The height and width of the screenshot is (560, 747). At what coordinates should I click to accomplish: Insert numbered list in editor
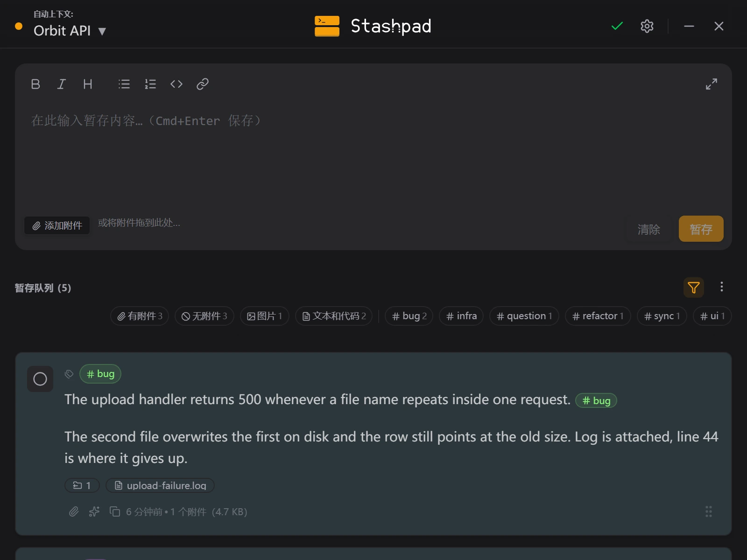coord(150,84)
